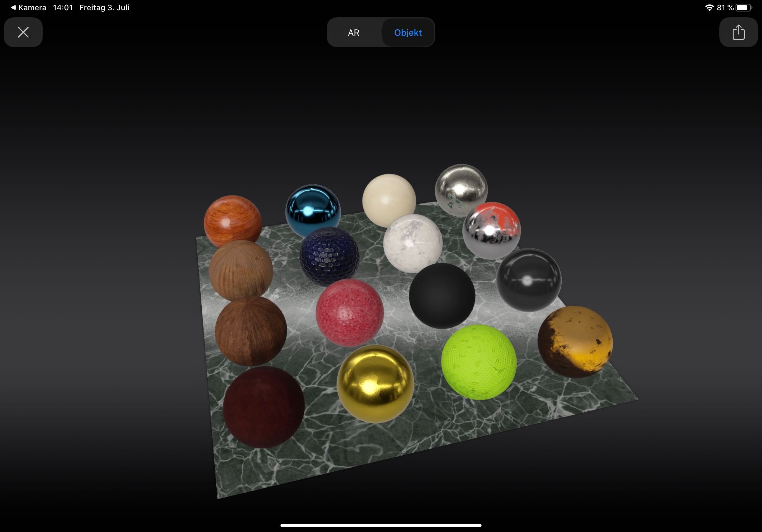The image size is (762, 532).
Task: Switch to the AR tab
Action: tap(354, 32)
